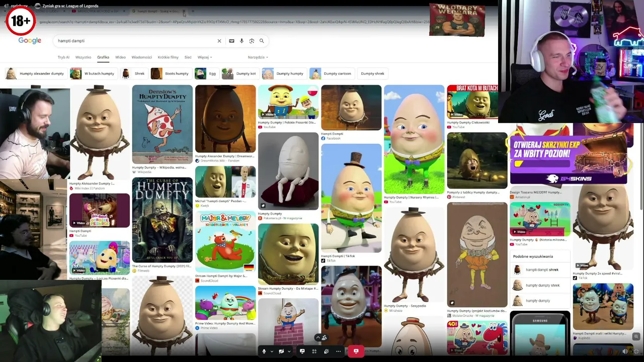
Task: Switch to Tryb AI search tab
Action: 63,57
